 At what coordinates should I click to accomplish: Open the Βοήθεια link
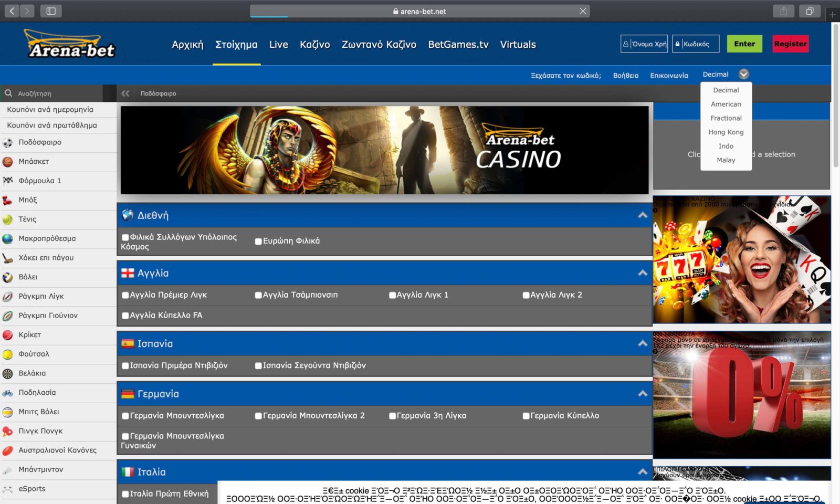(626, 76)
